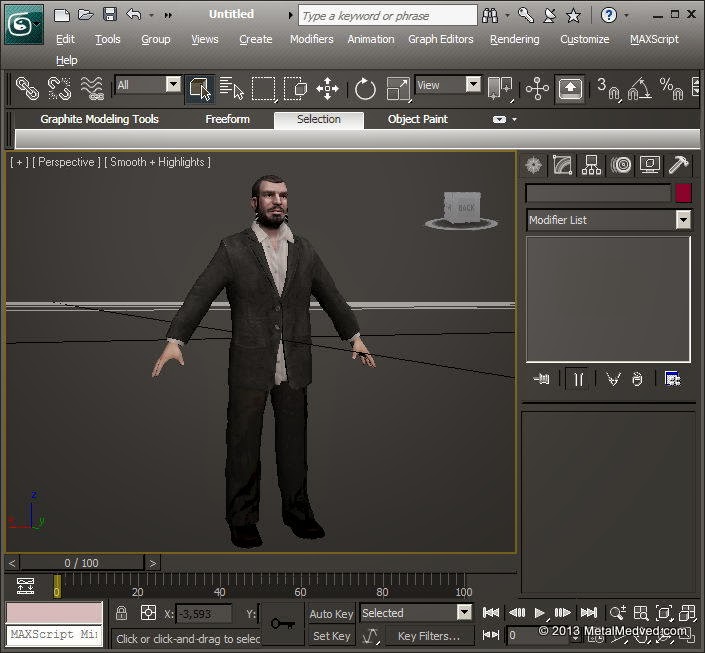Click the Select Object tool
Screen dimensions: 705x653
(198, 89)
